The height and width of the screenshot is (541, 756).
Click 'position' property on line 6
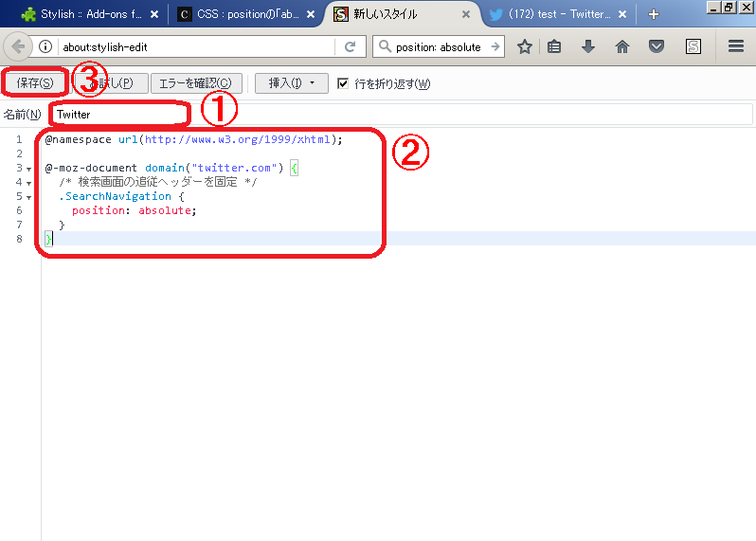pos(99,210)
